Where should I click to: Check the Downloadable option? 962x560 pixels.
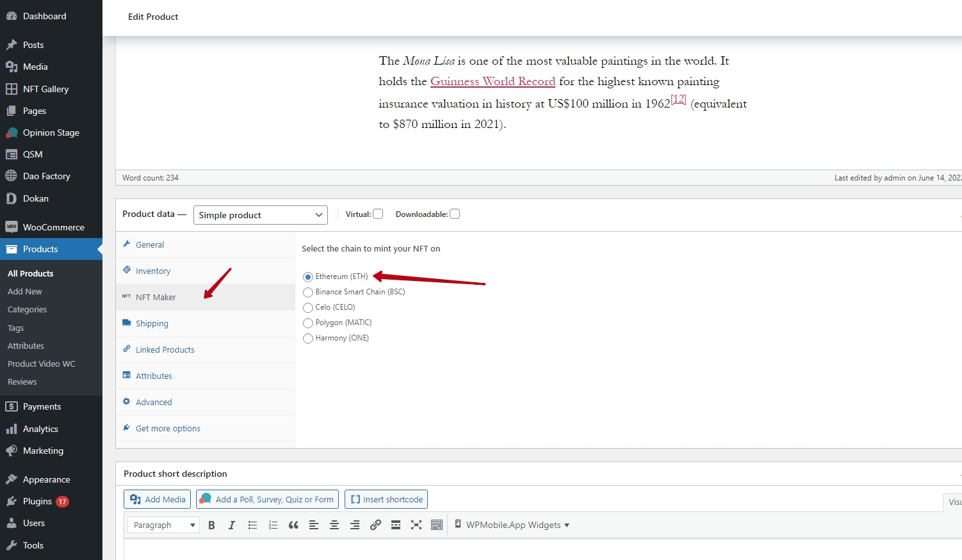click(455, 214)
